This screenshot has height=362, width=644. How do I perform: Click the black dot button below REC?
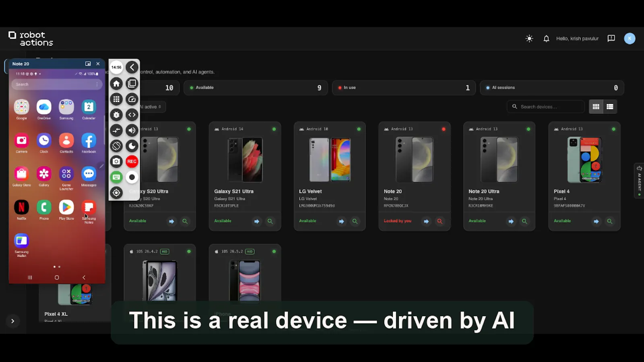pos(132,177)
